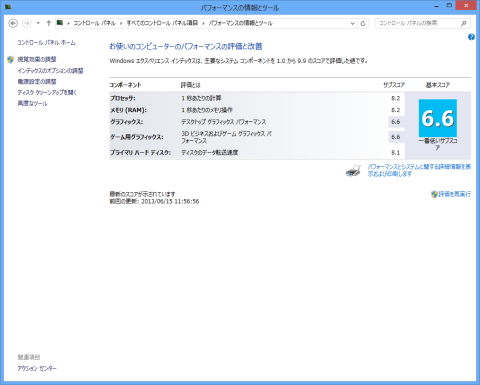Image resolution: width=480 pixels, height=385 pixels.
Task: Click the control panel icon in address bar
Action: (60, 23)
